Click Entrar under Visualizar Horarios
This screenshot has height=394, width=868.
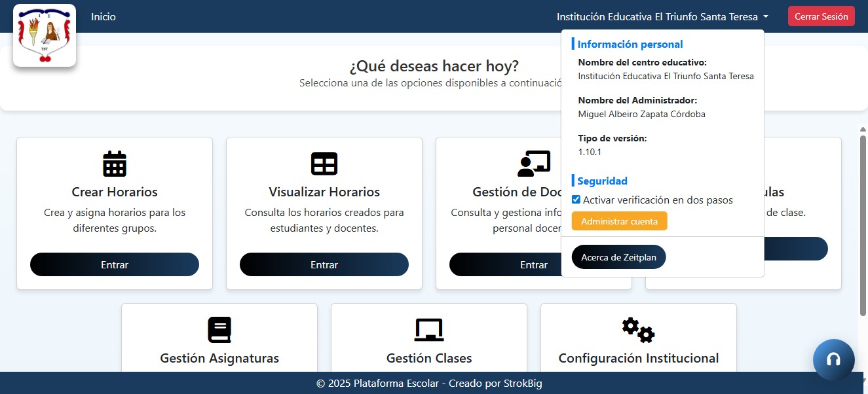(x=324, y=264)
